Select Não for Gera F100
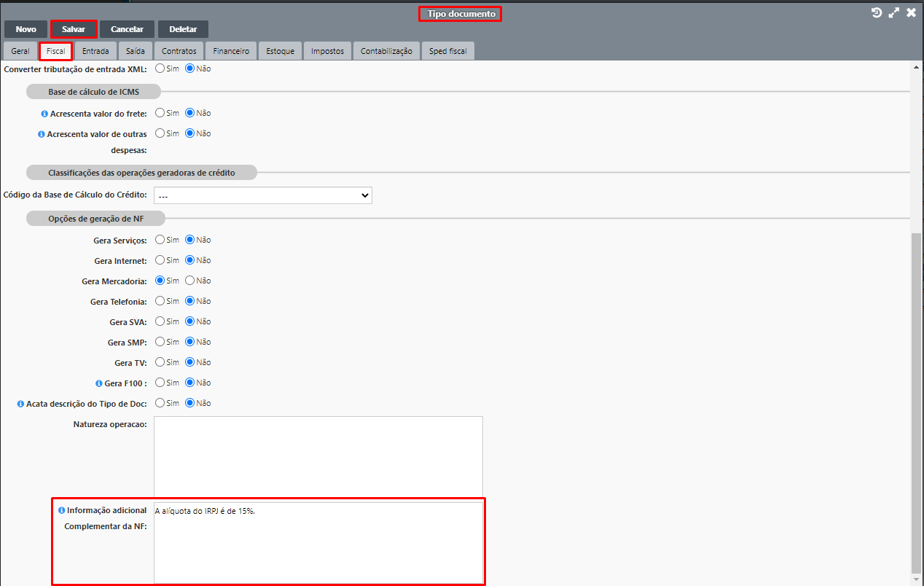Screen dimensions: 924x586 190,383
